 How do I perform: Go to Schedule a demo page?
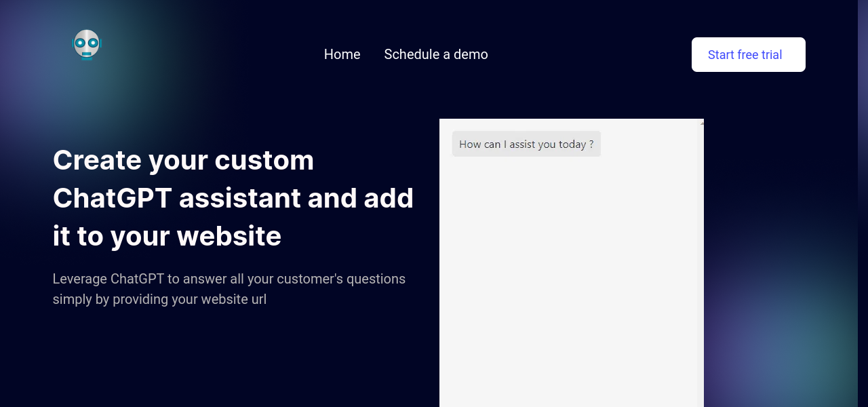[x=435, y=54]
